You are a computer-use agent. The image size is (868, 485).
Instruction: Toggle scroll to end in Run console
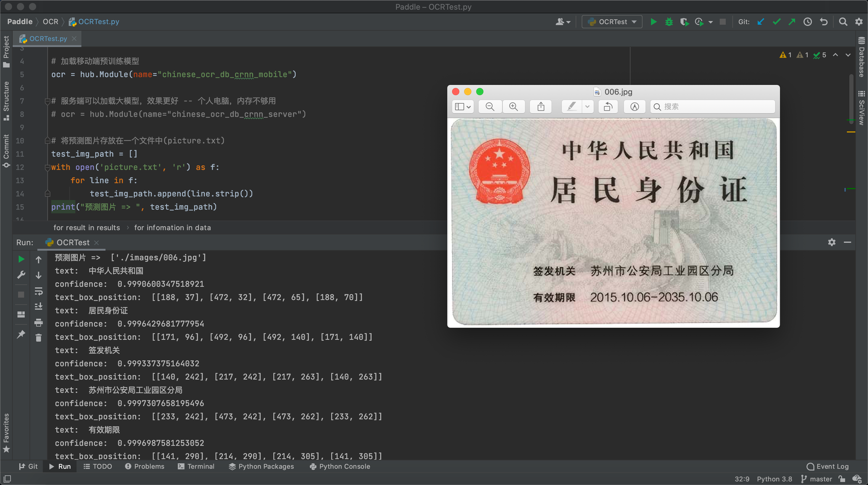click(38, 306)
